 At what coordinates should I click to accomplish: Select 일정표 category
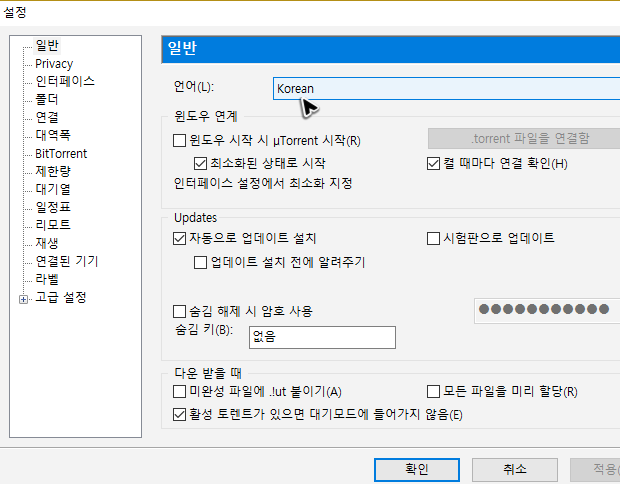[x=53, y=207]
